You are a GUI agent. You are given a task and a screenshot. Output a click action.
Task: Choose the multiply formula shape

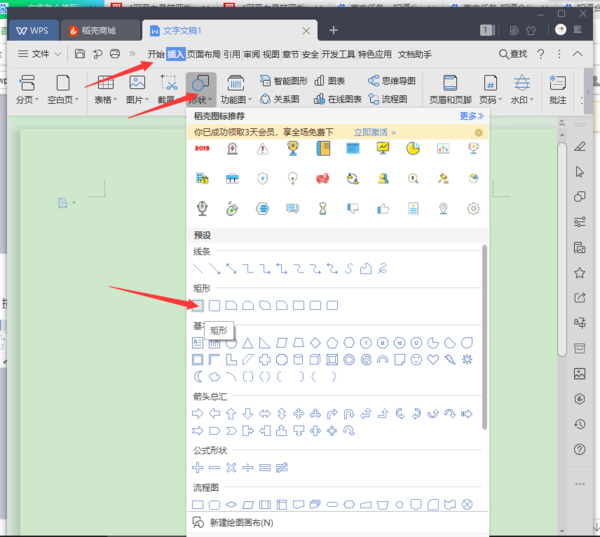[x=231, y=467]
